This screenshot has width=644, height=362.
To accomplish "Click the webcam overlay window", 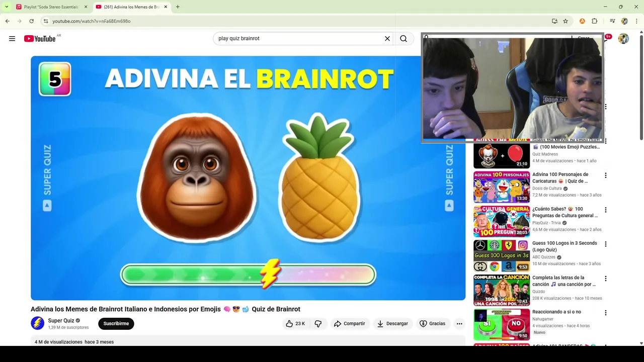I will 512,88.
